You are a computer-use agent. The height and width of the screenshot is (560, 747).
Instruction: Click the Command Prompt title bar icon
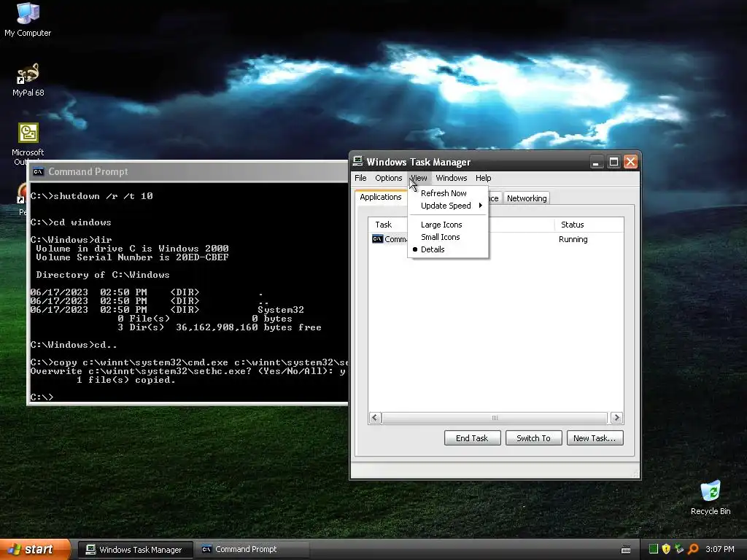[38, 171]
